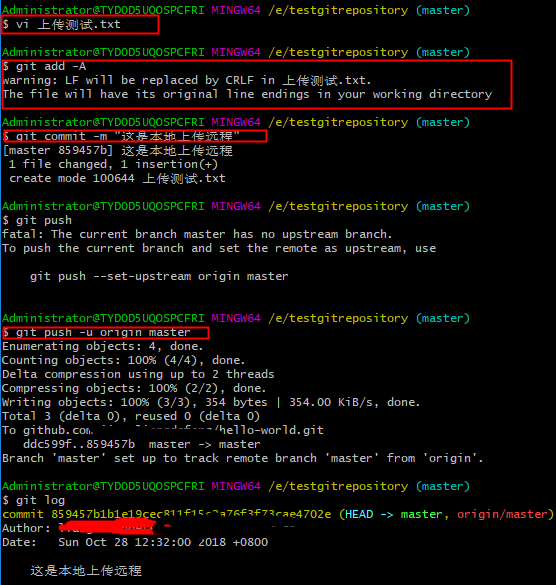The height and width of the screenshot is (585, 556).
Task: Click the 'Author:' line in git log
Action: tap(149, 528)
